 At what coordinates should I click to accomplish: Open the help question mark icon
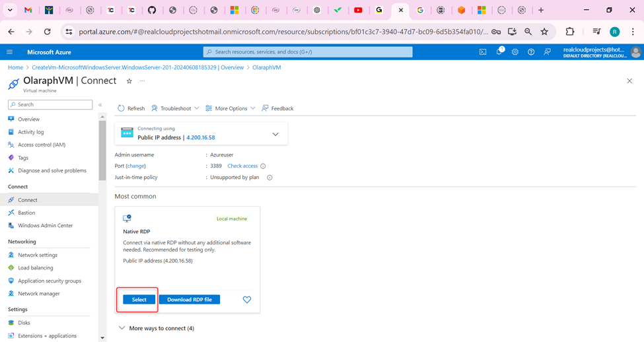(531, 52)
